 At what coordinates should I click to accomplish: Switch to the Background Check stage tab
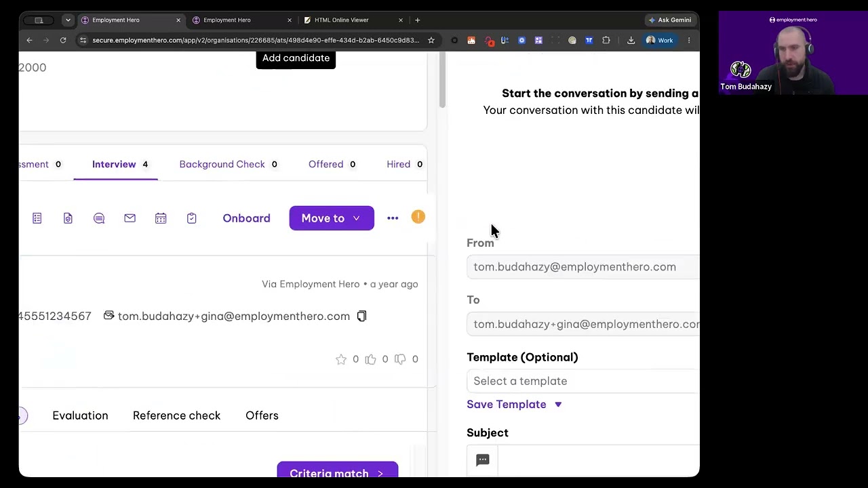pyautogui.click(x=228, y=165)
